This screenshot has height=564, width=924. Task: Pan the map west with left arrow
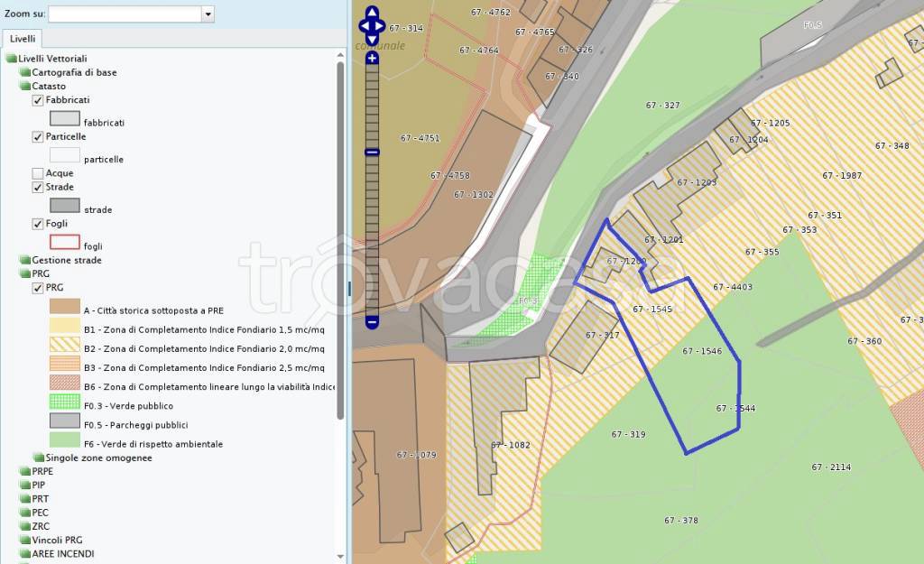(x=363, y=26)
